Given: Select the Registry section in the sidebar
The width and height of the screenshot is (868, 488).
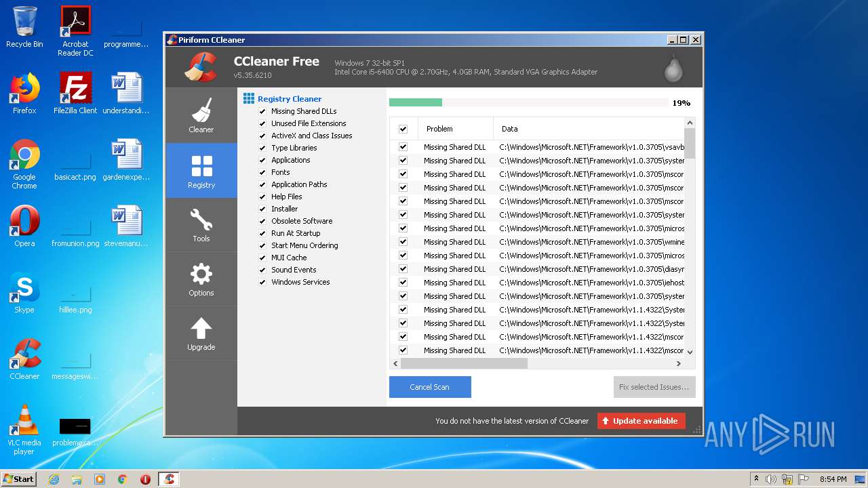Looking at the screenshot, I should pyautogui.click(x=201, y=170).
